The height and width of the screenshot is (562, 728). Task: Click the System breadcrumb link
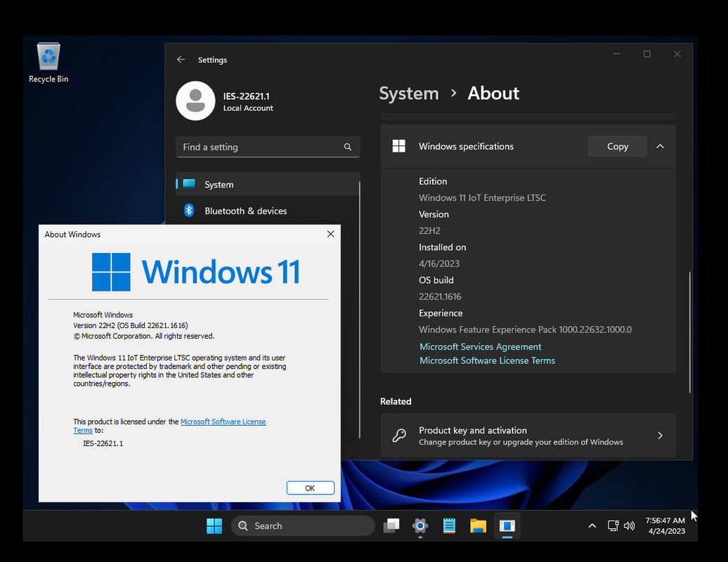point(408,93)
